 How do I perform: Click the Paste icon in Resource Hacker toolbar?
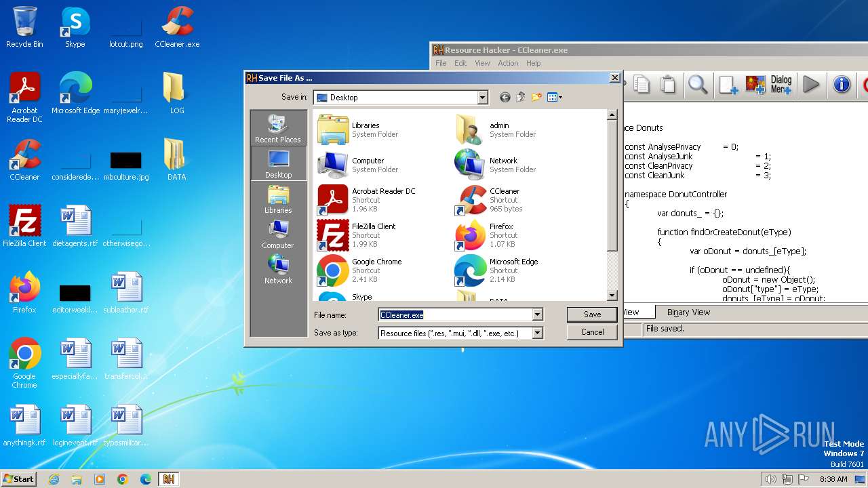coord(668,84)
